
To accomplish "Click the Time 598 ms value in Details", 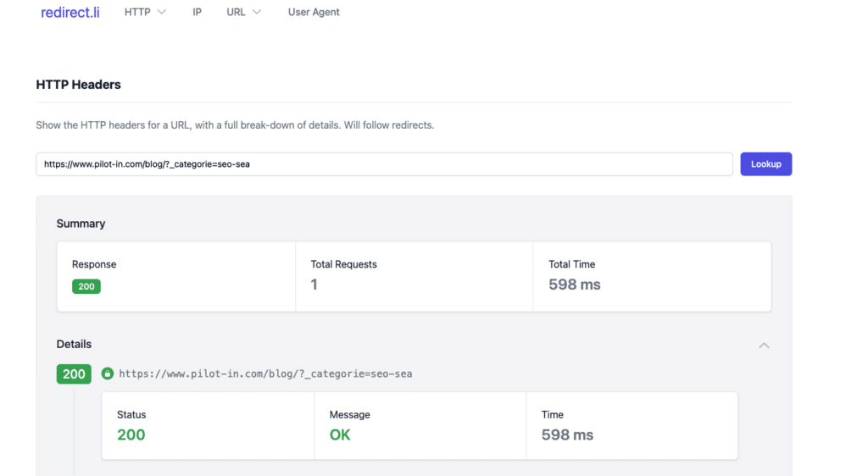I will tap(567, 435).
